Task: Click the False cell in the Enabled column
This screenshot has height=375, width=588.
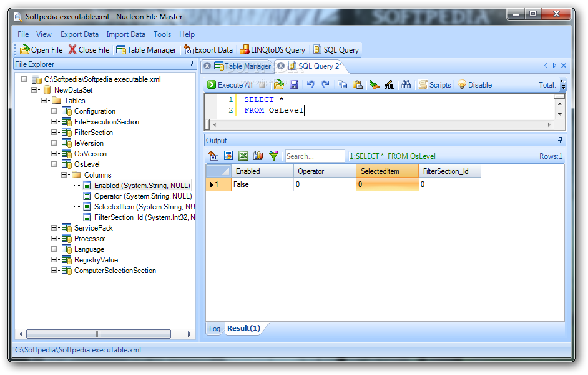Action: (262, 184)
